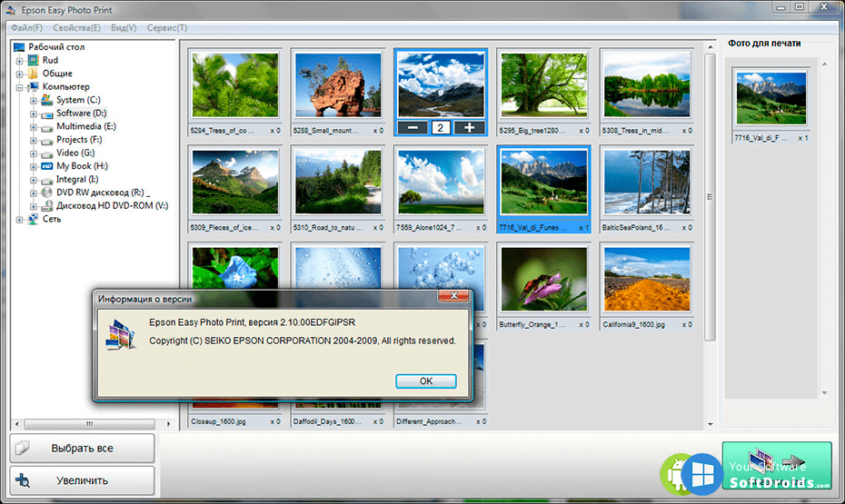Open the Файл(F) menu
This screenshot has height=504, width=845.
click(28, 28)
